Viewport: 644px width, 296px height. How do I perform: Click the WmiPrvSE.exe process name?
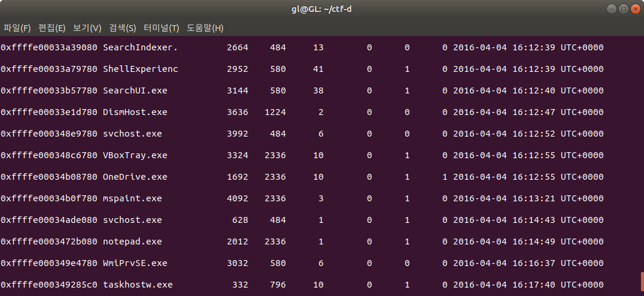coord(135,263)
